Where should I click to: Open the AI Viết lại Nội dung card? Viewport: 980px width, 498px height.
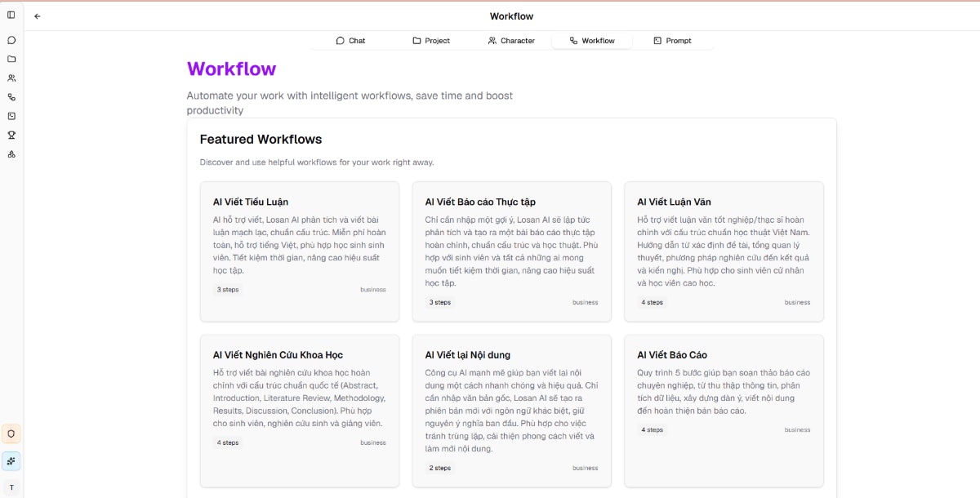(511, 410)
